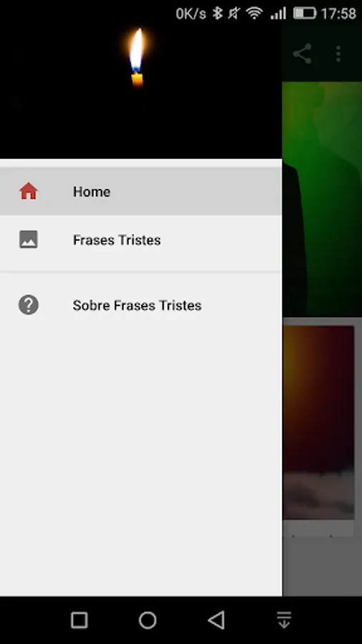
Task: Tap the 17:58 clock in status bar
Action: pyautogui.click(x=338, y=14)
